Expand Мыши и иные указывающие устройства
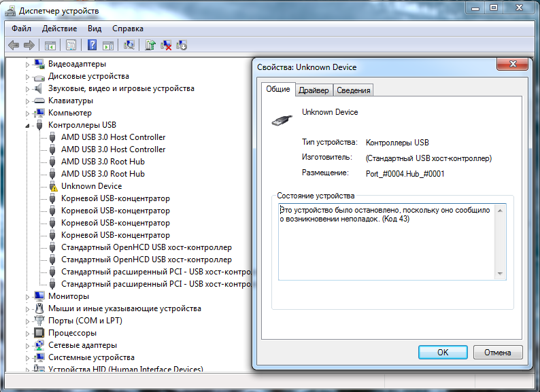Image resolution: width=540 pixels, height=392 pixels. click(27, 309)
